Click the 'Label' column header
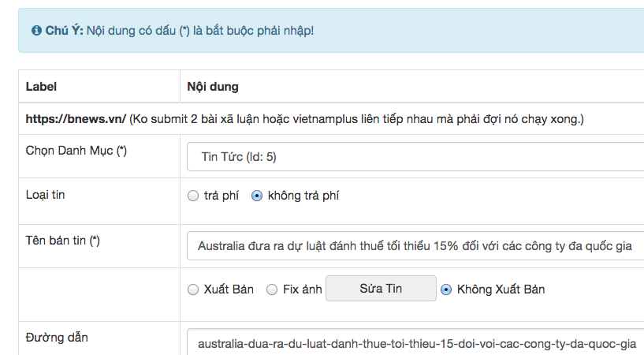 (x=41, y=86)
